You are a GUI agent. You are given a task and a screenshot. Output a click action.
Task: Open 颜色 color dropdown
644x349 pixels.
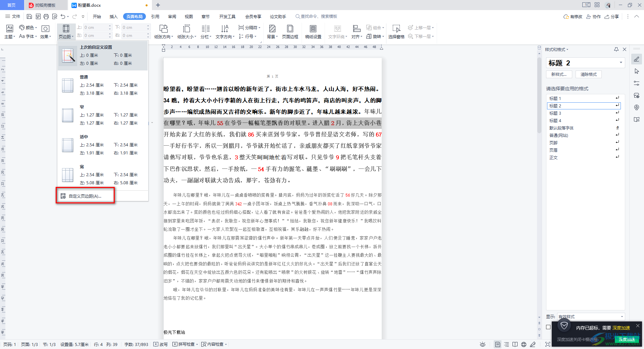tap(28, 28)
